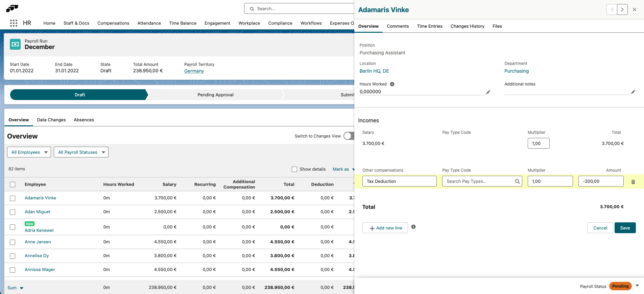Switch to the Time Entries tab
This screenshot has width=644, height=294.
429,26
